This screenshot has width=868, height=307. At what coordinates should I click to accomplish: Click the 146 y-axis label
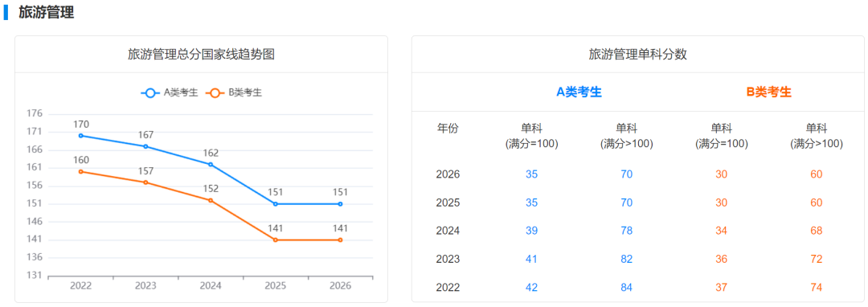coord(35,222)
